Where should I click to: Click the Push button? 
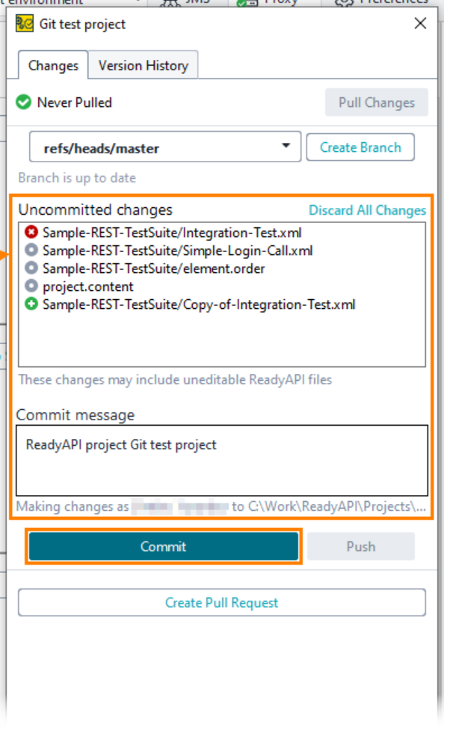(x=361, y=547)
